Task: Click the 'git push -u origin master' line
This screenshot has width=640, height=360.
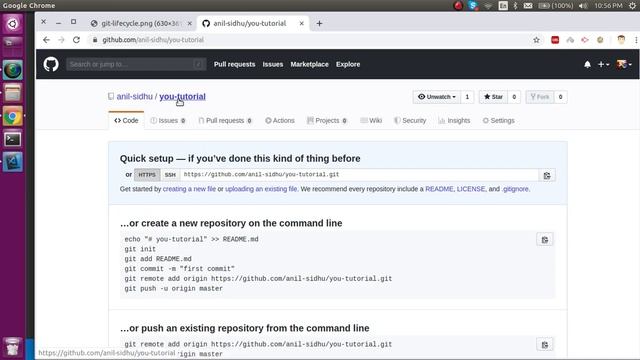Action: click(x=173, y=289)
